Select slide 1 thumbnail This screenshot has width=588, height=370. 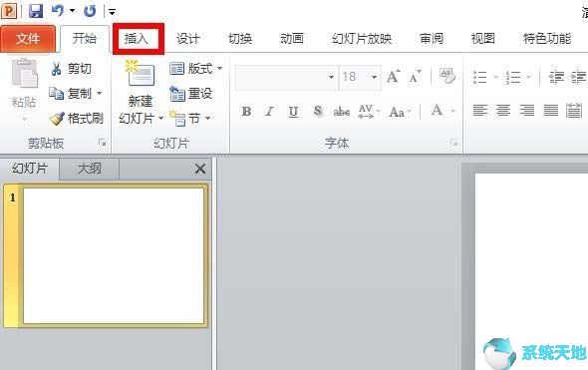coord(114,255)
